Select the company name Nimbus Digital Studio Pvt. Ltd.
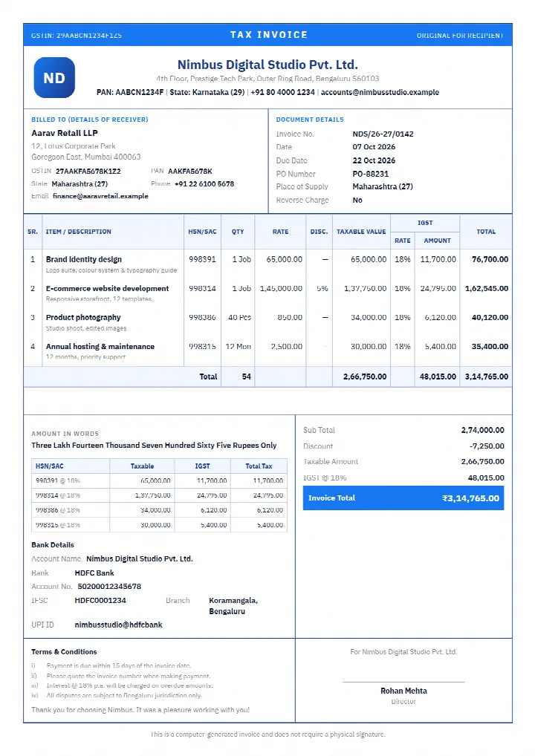The width and height of the screenshot is (535, 756). point(267,65)
